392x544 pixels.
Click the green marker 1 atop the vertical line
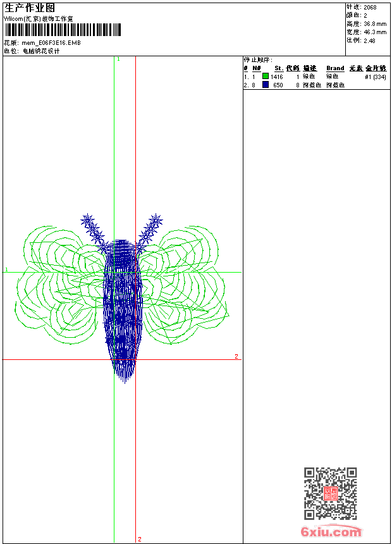coord(118,59)
